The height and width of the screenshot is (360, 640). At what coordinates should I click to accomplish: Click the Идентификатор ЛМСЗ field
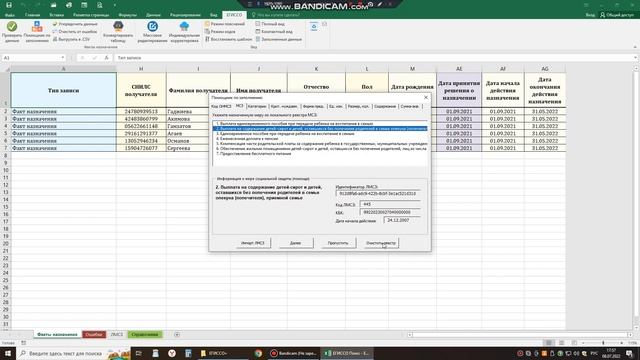(x=378, y=193)
